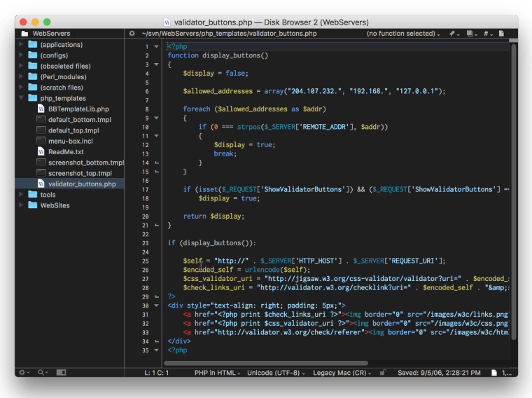Expand the (scratch files) folder
Image resolution: width=532 pixels, height=398 pixels.
21,87
